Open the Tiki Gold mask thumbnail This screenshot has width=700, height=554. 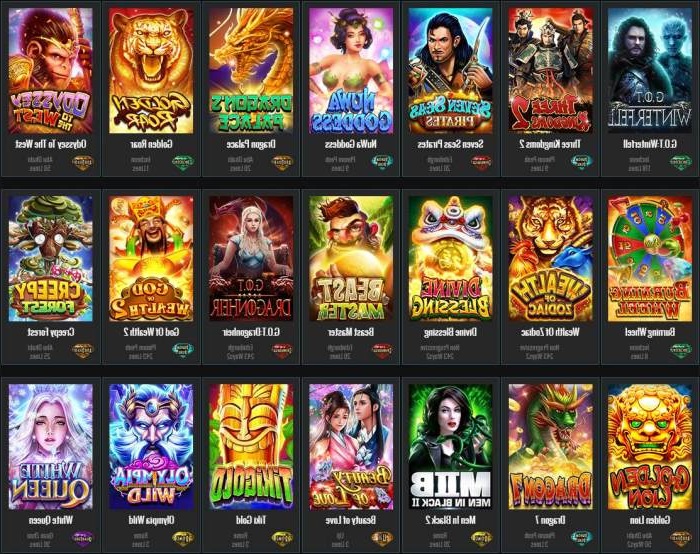coord(251,446)
